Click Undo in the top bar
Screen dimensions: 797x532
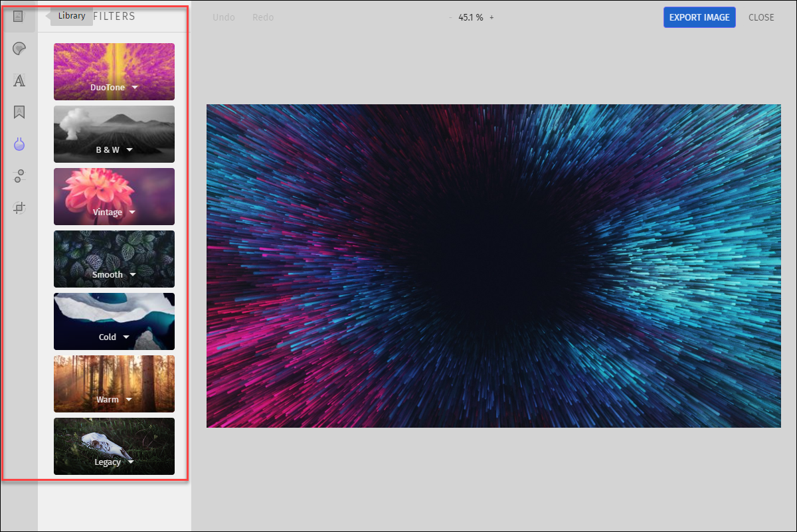tap(224, 17)
